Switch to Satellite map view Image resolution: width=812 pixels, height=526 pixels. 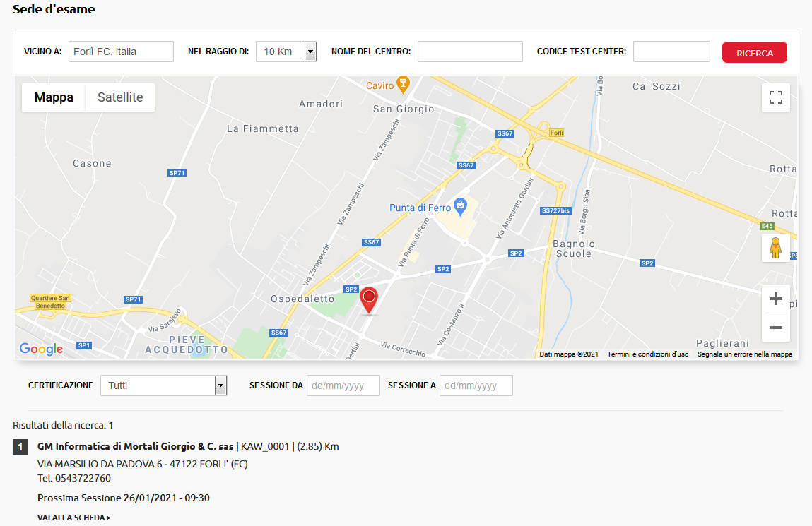120,97
